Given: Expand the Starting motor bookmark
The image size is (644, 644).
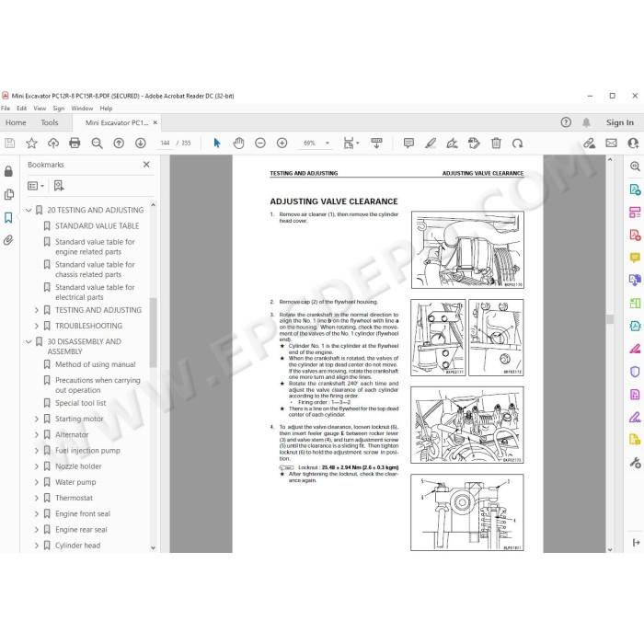Looking at the screenshot, I should [37, 419].
